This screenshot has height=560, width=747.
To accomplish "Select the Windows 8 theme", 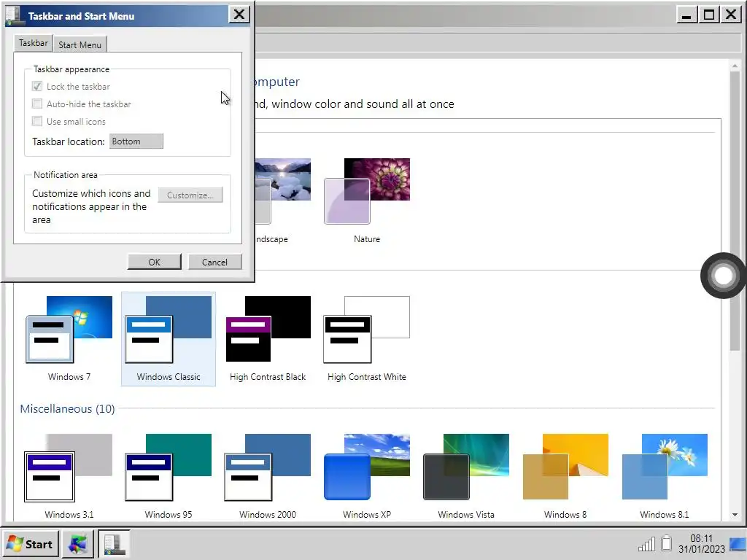I will click(x=565, y=476).
